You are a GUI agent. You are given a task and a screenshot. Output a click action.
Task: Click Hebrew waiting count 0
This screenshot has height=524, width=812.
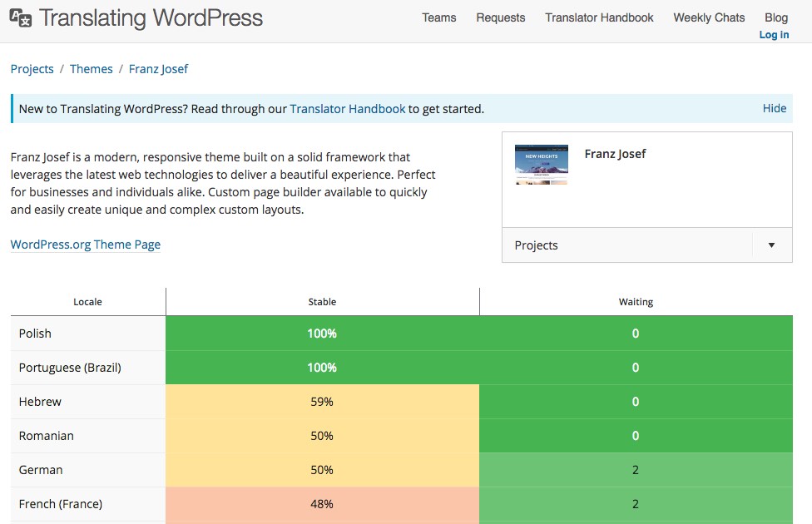[x=636, y=402]
